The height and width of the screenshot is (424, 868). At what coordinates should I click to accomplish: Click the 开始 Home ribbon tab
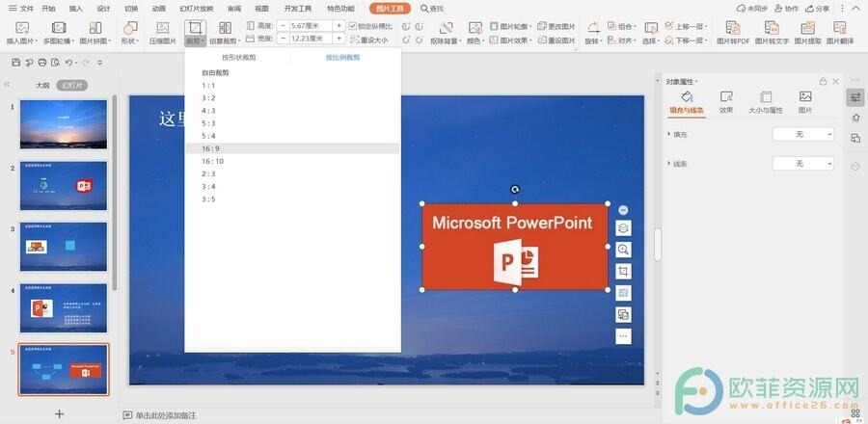point(48,9)
